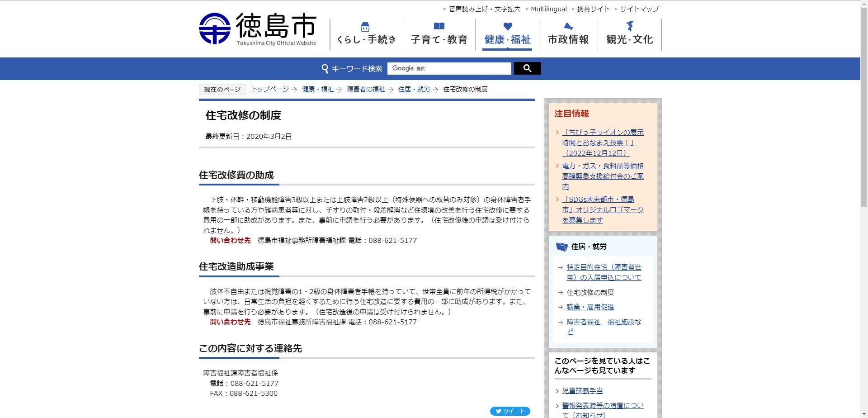The width and height of the screenshot is (868, 418).
Task: Click the Tokushima City logo emblem
Action: (215, 28)
